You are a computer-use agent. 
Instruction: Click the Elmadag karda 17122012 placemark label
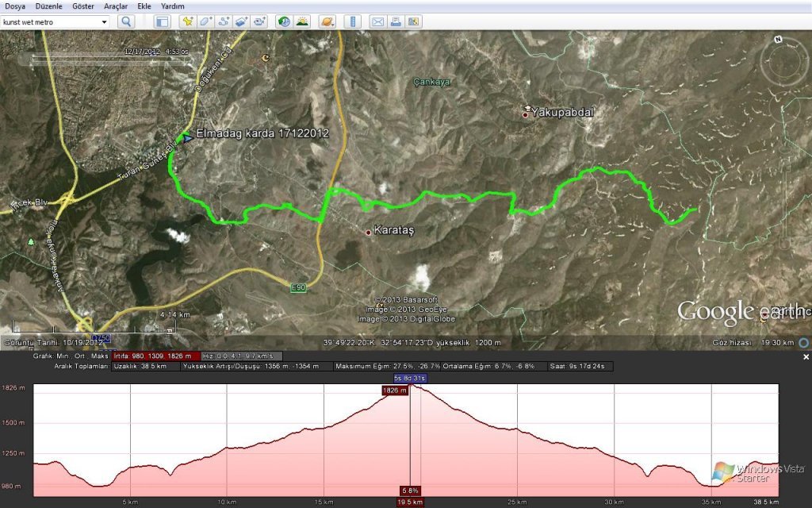[x=262, y=134]
